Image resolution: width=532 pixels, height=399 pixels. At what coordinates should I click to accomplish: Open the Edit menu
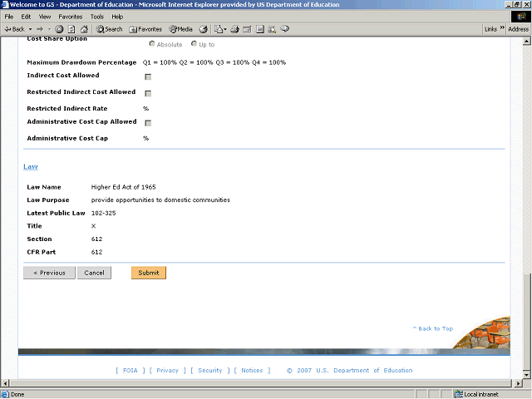tap(26, 17)
